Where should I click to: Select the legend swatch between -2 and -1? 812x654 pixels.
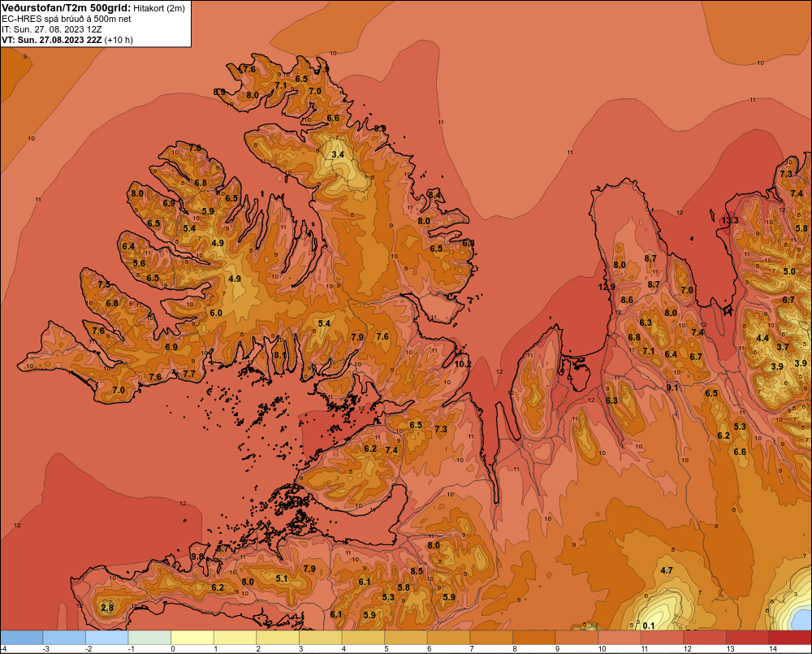(107, 638)
